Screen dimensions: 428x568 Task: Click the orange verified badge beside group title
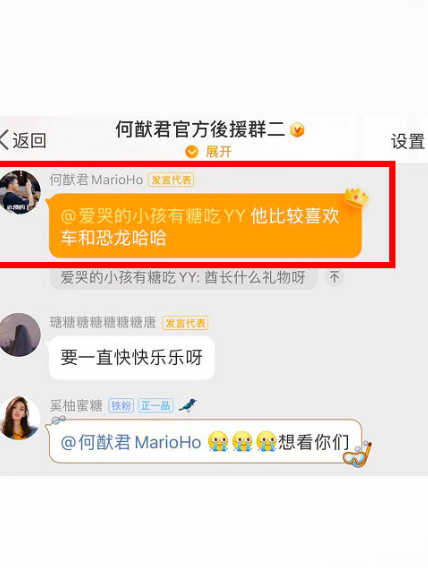[x=297, y=130]
